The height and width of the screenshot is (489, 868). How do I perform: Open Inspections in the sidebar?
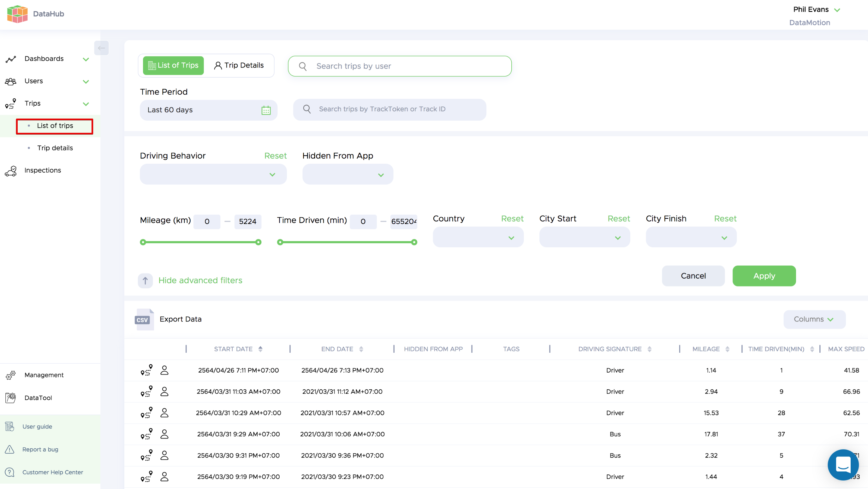coord(43,170)
